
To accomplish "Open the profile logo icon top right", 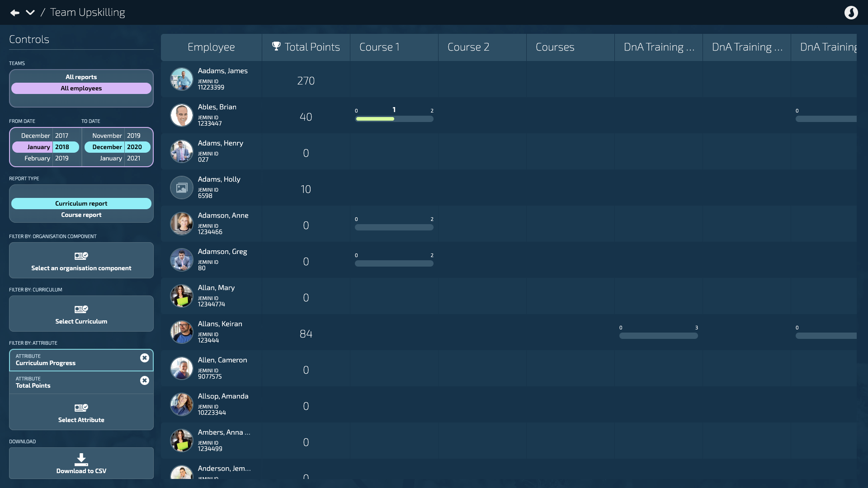I will pyautogui.click(x=851, y=13).
